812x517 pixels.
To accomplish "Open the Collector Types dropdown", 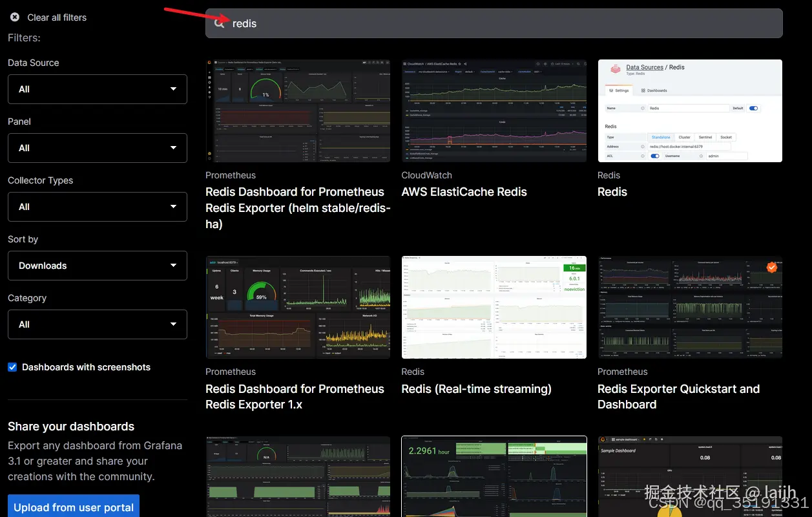I will (x=98, y=207).
